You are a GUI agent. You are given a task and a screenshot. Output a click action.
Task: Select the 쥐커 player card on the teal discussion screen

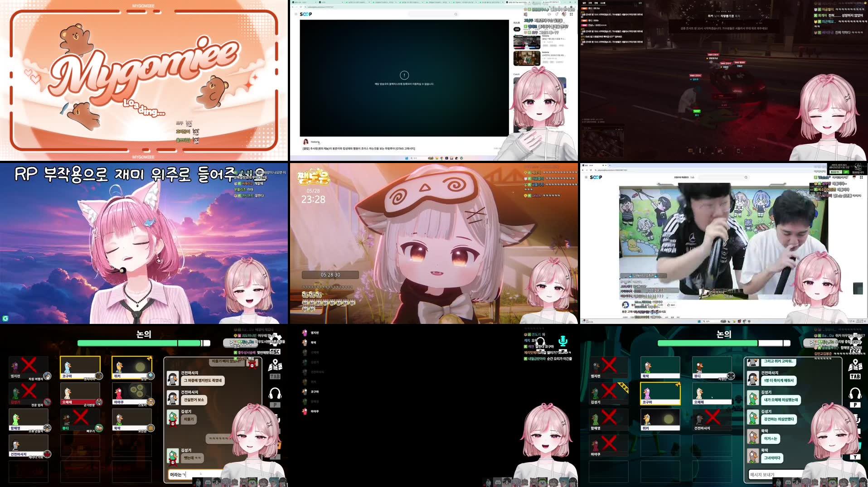tap(660, 420)
